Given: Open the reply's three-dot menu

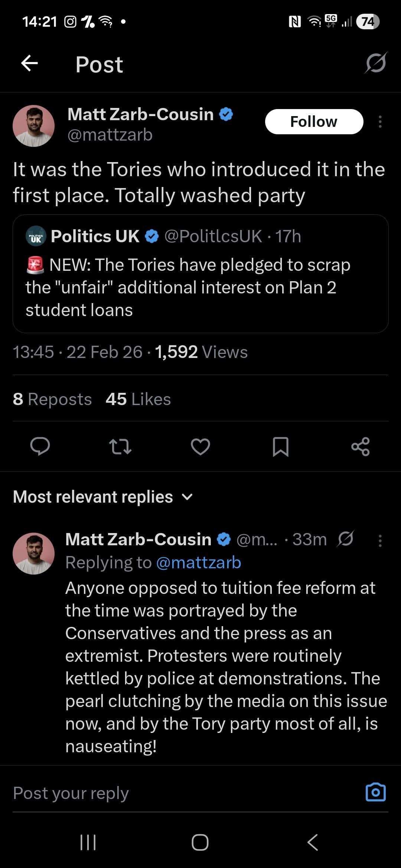Looking at the screenshot, I should pyautogui.click(x=380, y=541).
